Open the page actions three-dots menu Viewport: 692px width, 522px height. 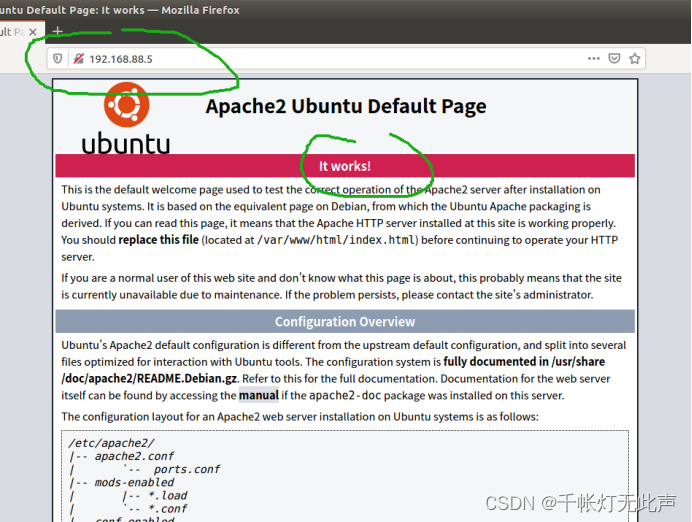pyautogui.click(x=594, y=58)
